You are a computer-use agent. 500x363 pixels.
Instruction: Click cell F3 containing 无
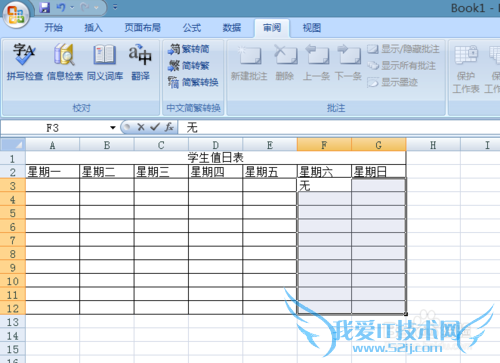click(x=324, y=186)
